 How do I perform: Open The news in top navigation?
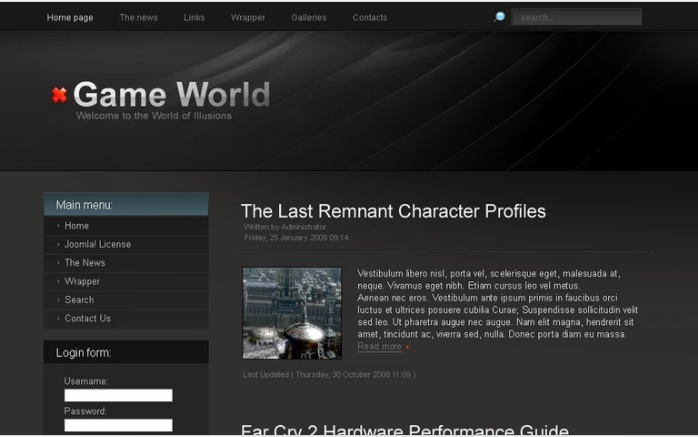tap(138, 17)
